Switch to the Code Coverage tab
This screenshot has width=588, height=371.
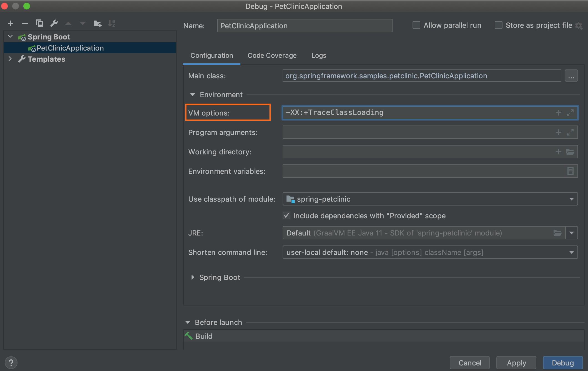coord(272,56)
